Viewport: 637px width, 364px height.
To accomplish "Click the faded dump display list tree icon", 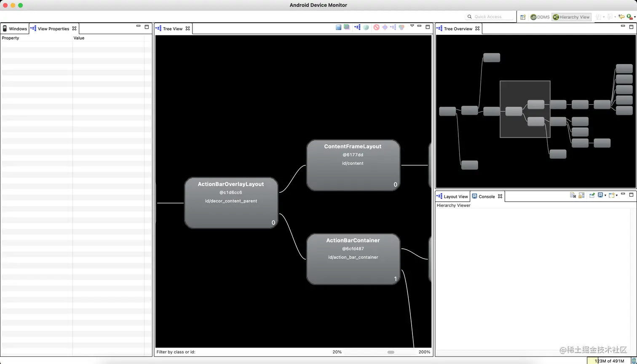I will [393, 27].
